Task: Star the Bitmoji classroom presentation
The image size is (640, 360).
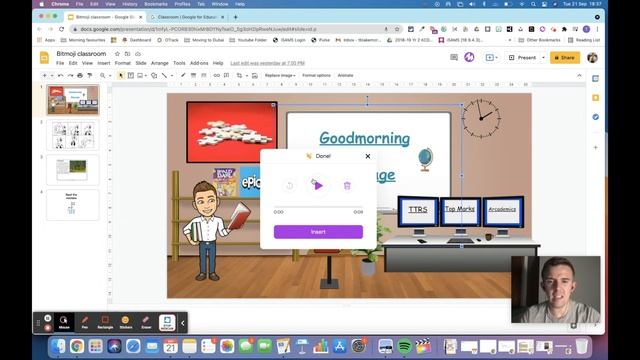Action: click(117, 54)
